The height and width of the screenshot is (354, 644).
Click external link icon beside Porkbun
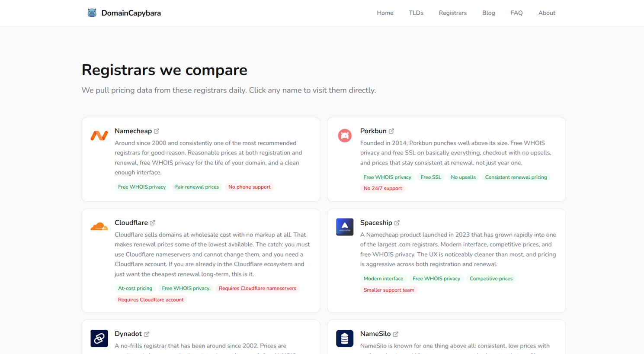(391, 131)
